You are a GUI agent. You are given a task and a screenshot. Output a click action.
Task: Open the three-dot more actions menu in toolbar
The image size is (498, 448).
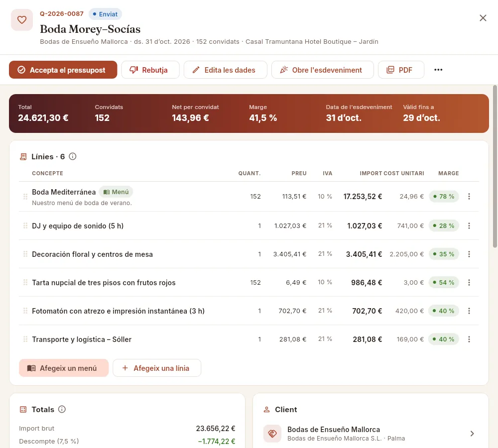click(438, 70)
